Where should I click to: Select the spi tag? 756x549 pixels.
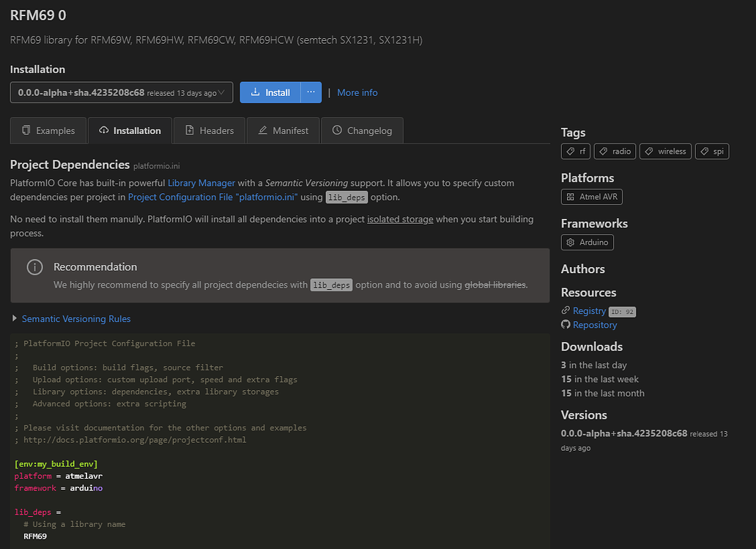712,152
